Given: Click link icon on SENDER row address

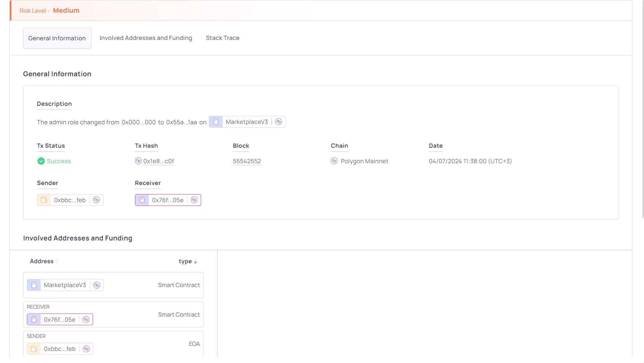Looking at the screenshot, I should click(86, 349).
